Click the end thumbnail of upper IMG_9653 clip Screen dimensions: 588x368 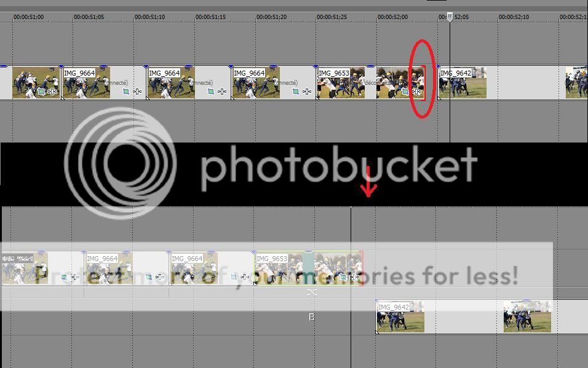(400, 83)
